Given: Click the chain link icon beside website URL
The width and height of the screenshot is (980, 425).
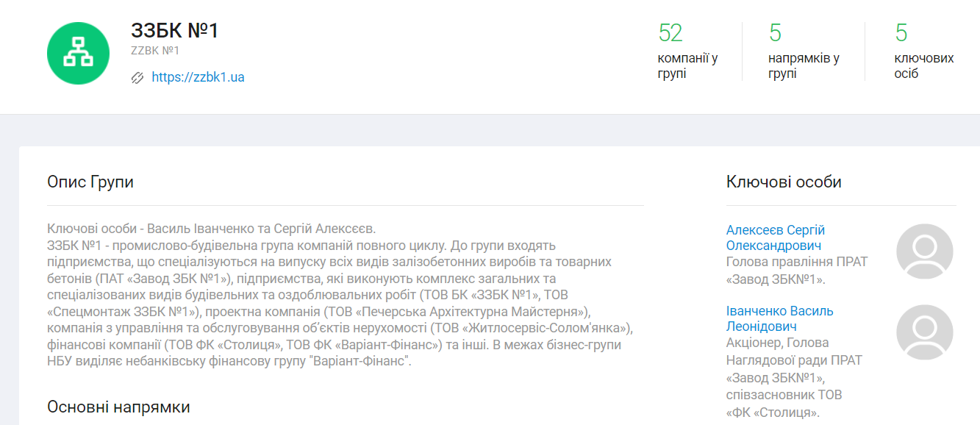Looking at the screenshot, I should click(x=137, y=77).
